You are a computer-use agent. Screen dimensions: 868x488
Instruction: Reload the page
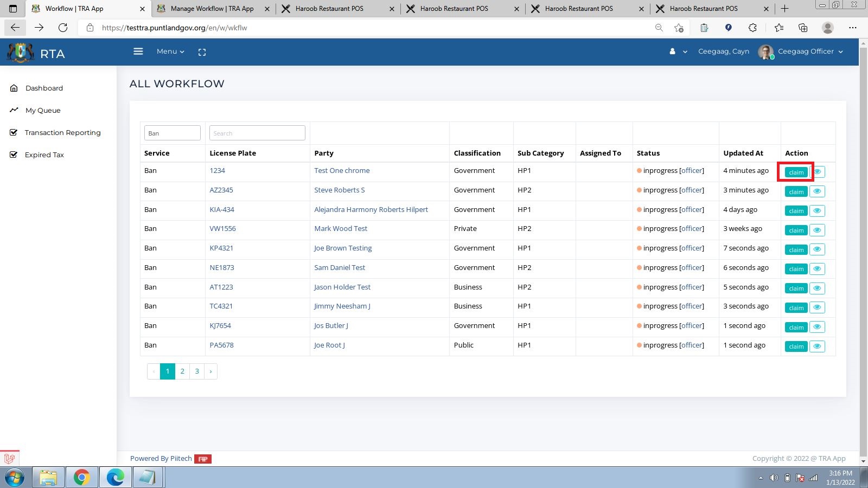(x=63, y=28)
